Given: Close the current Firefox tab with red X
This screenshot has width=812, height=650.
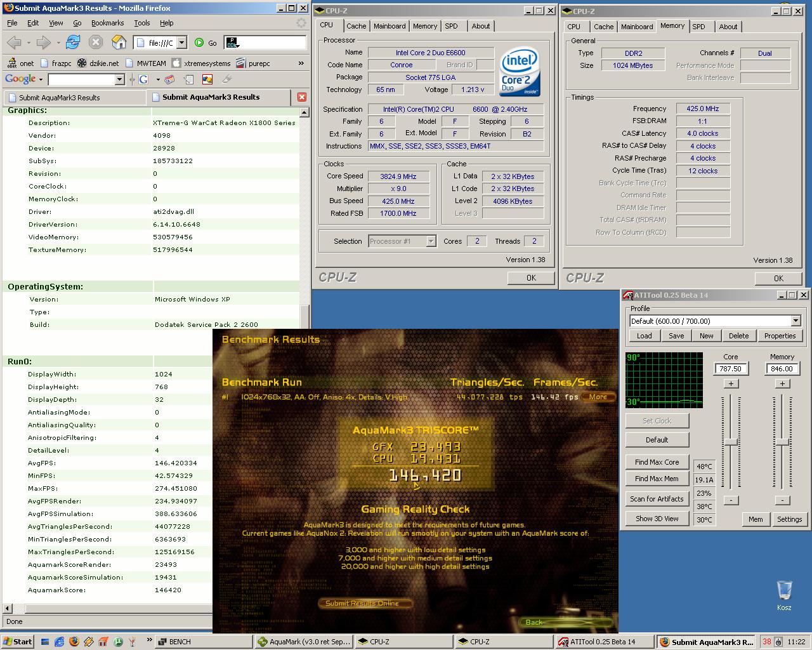Looking at the screenshot, I should point(302,97).
